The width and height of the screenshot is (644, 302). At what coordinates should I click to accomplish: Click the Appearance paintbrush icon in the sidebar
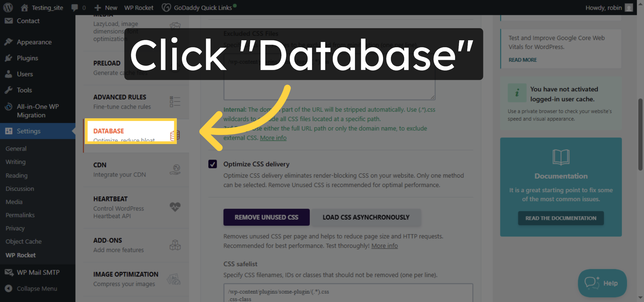(9, 42)
